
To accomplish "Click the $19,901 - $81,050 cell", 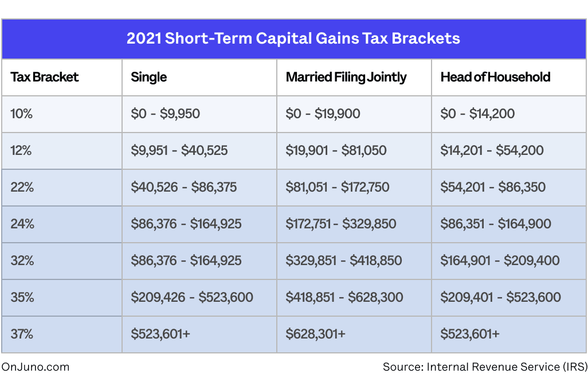I will click(336, 151).
